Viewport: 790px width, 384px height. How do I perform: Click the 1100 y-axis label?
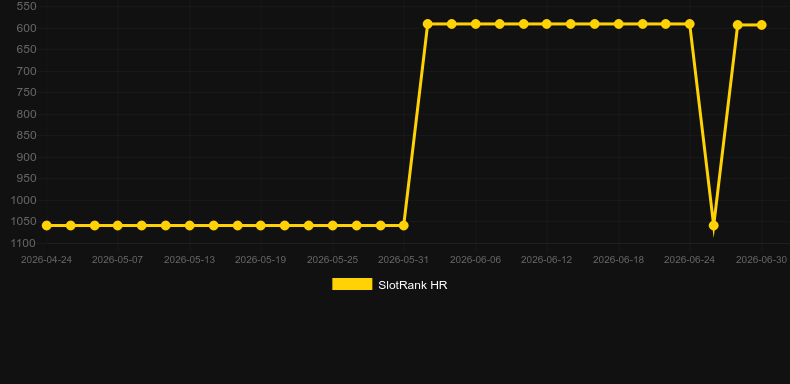(x=23, y=243)
